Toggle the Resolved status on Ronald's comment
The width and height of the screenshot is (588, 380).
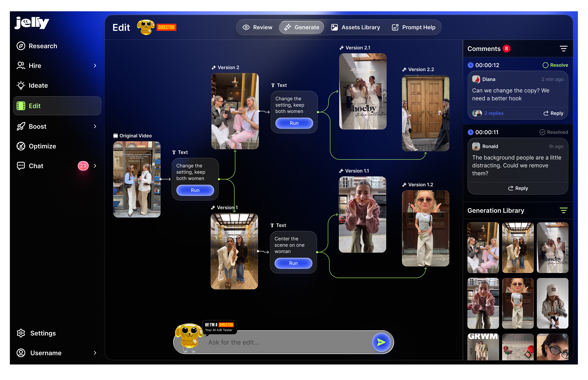click(x=553, y=132)
